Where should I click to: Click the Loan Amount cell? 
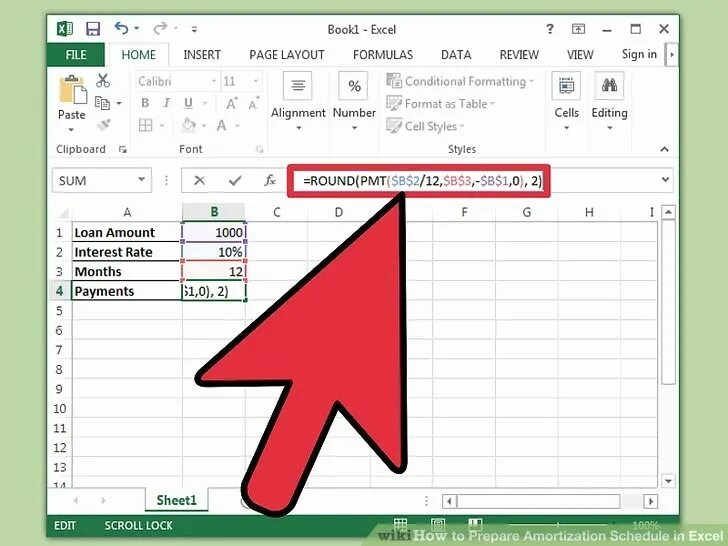[126, 232]
